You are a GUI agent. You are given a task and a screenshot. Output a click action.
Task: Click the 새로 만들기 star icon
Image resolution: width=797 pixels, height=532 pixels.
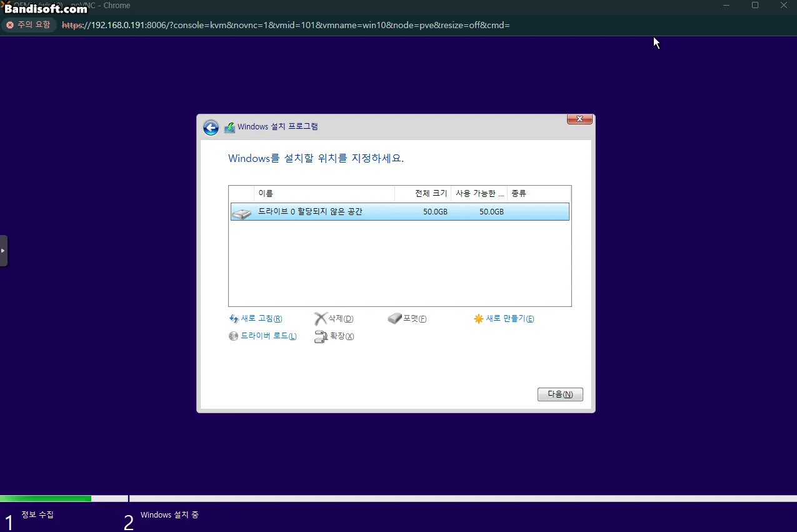pyautogui.click(x=479, y=319)
